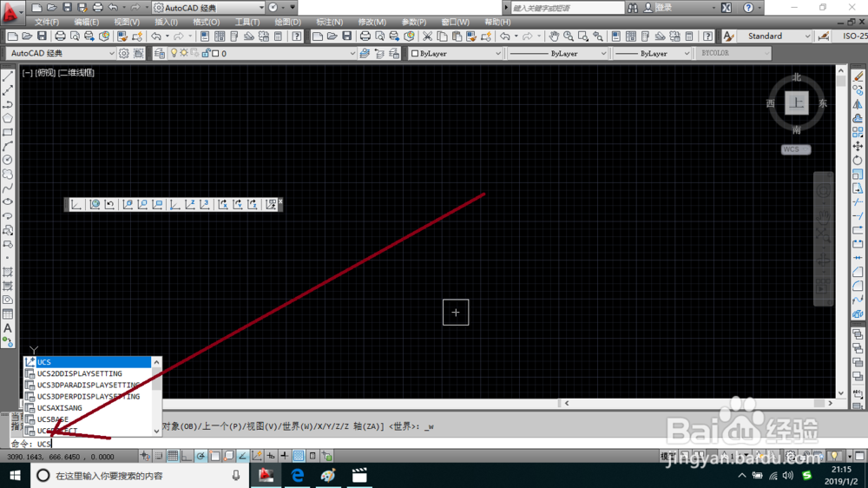Toggle Snap Mode in status bar

159,456
